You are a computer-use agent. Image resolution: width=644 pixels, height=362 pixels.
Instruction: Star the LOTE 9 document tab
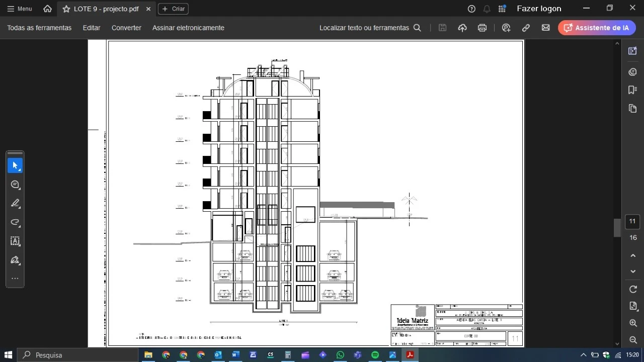66,9
